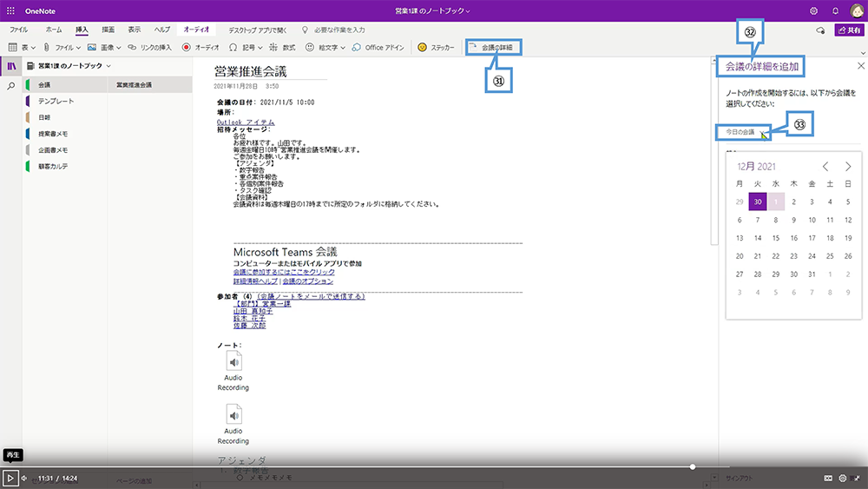Screen dimensions: 868x489
Task: Select the 顧客カルテ section
Action: click(x=65, y=166)
